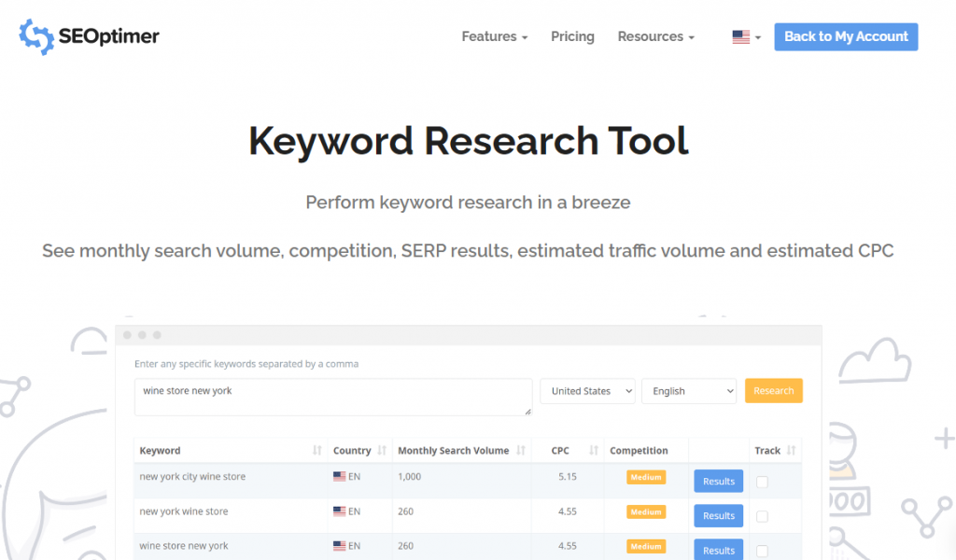Tick Track checkbox for new york city wine store
The width and height of the screenshot is (956, 560).
click(762, 482)
